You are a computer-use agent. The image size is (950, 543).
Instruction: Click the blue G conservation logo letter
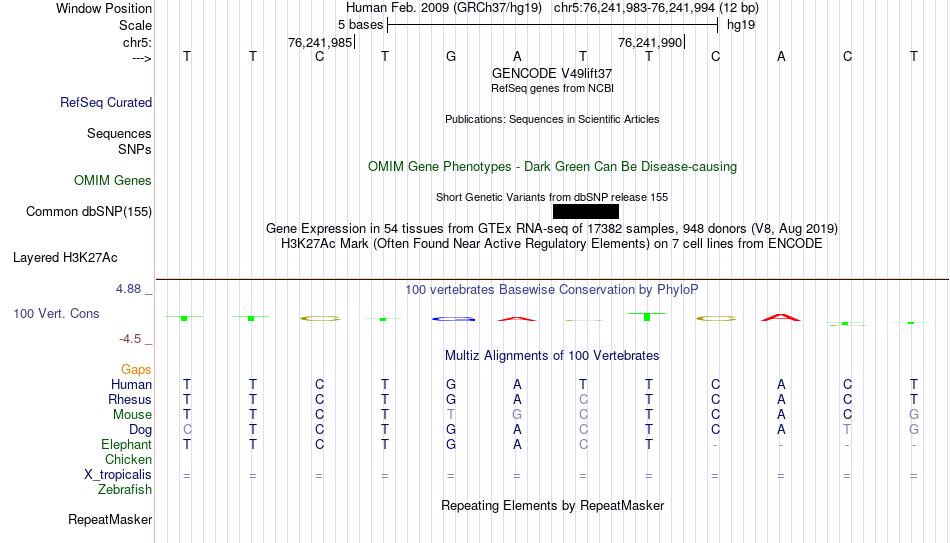(453, 319)
